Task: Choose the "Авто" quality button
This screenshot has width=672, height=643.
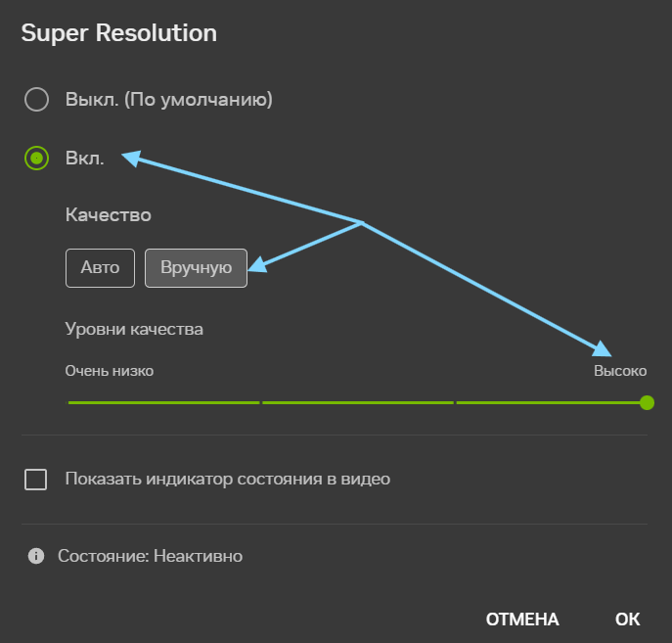Action: pyautogui.click(x=100, y=268)
